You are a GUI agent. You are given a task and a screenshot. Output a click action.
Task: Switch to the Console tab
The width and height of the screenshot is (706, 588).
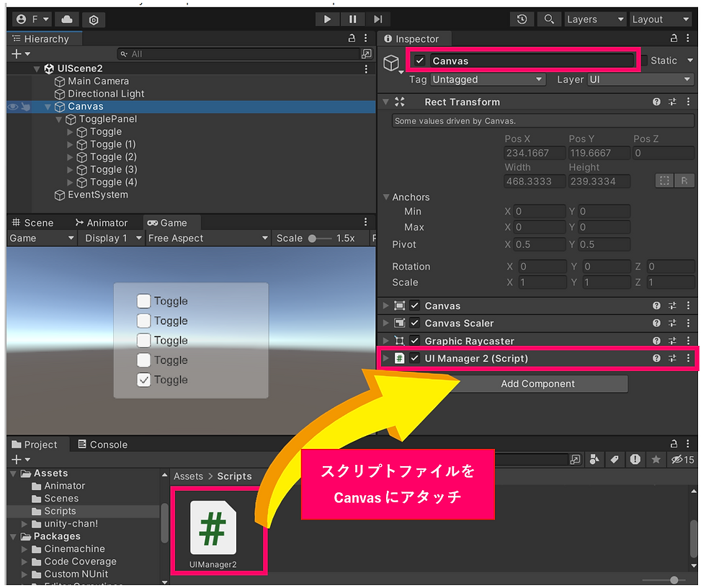pos(102,445)
